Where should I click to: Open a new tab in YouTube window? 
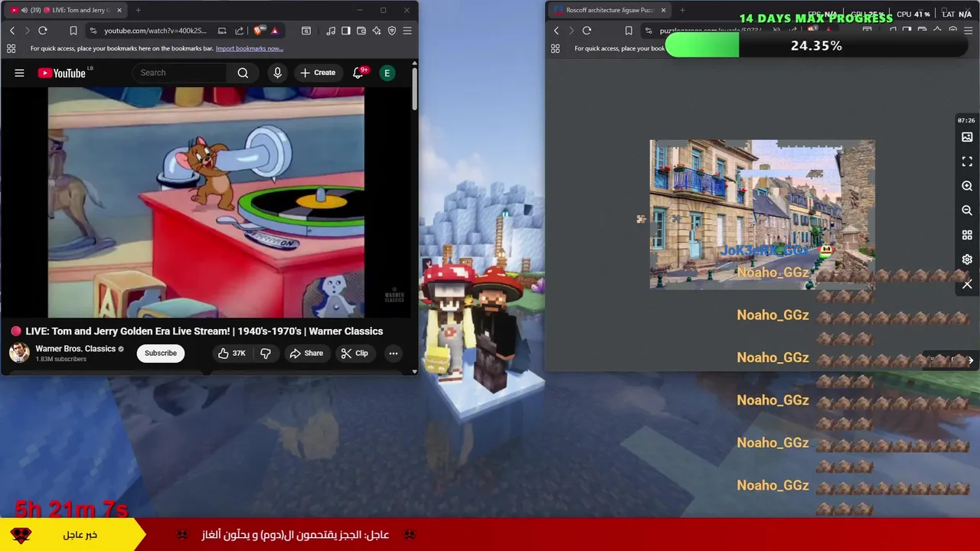[x=138, y=10]
